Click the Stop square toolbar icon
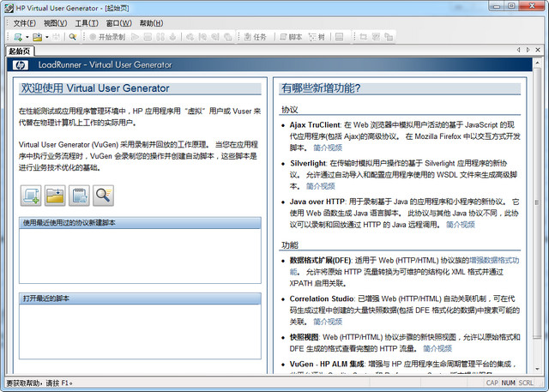Screen dimensions: 549x392 click(148, 37)
